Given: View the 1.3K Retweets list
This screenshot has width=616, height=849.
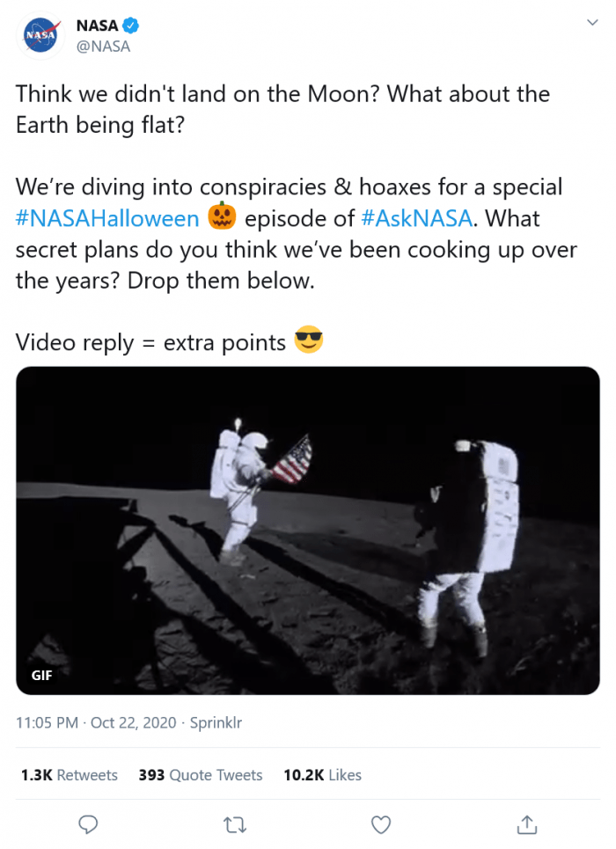Looking at the screenshot, I should click(x=69, y=775).
